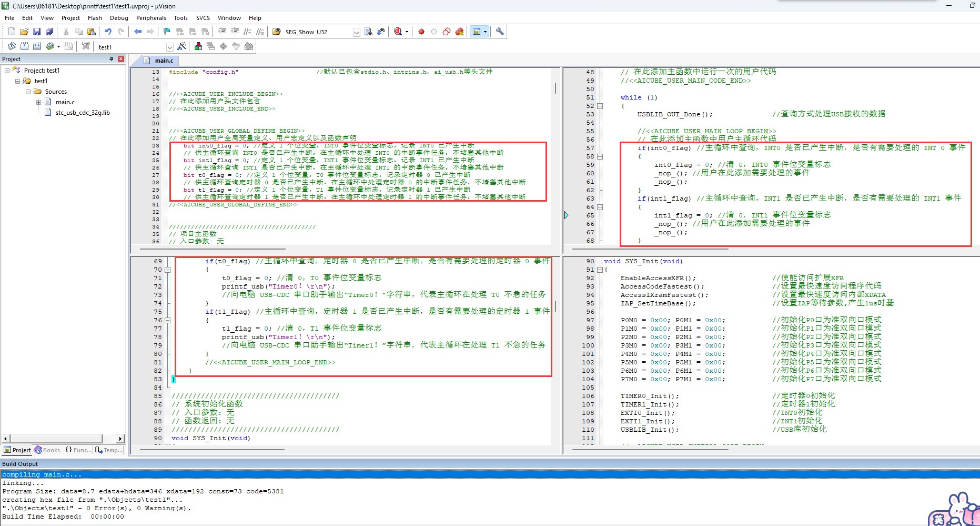Open the Configuration wrench icon
The image size is (980, 526).
pyautogui.click(x=500, y=32)
